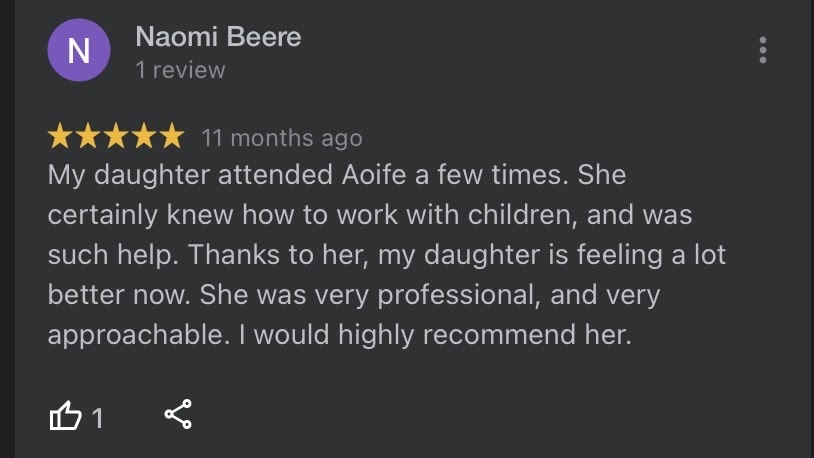Click the word "approachable" in the review
814x458 pixels.
(133, 335)
